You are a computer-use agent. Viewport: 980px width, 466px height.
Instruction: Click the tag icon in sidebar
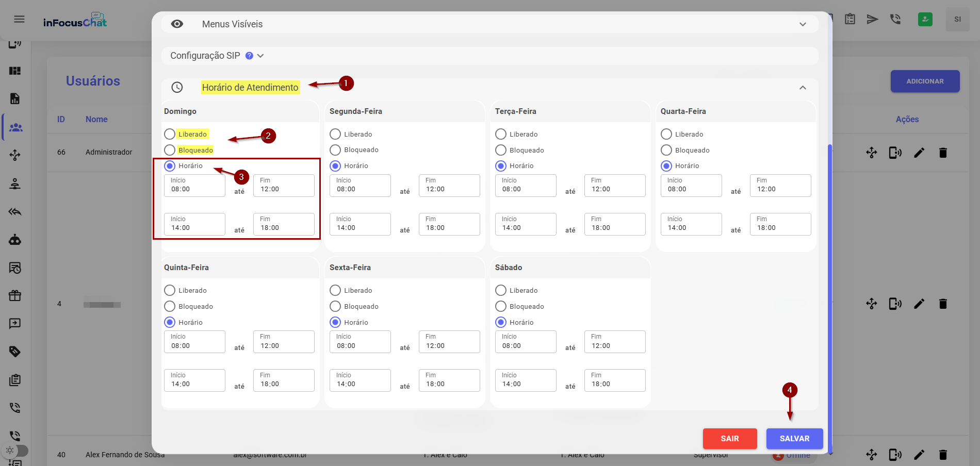(15, 352)
